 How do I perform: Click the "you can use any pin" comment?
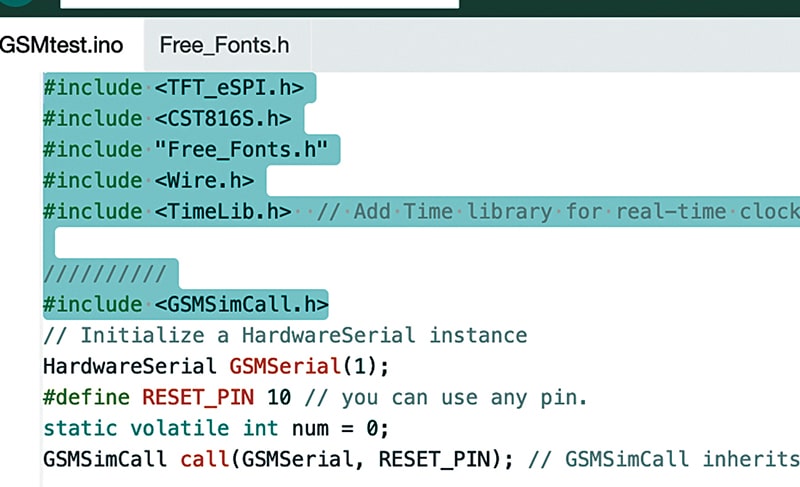pos(450,397)
